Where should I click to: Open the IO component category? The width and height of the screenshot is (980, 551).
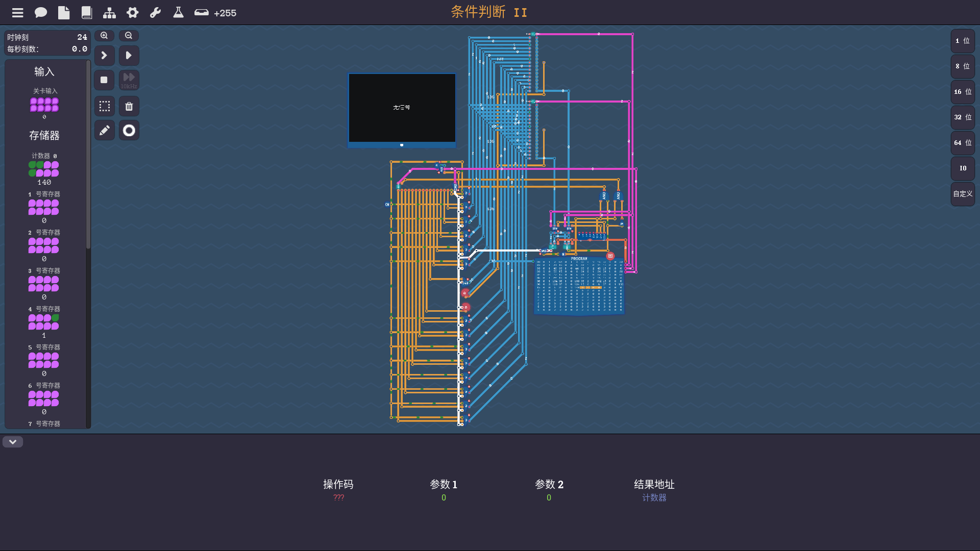pyautogui.click(x=963, y=168)
